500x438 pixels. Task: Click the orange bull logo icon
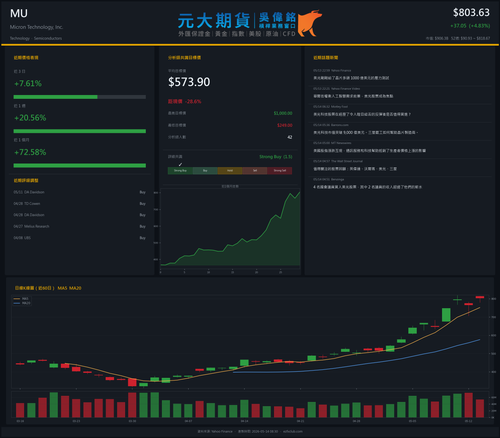310,23
